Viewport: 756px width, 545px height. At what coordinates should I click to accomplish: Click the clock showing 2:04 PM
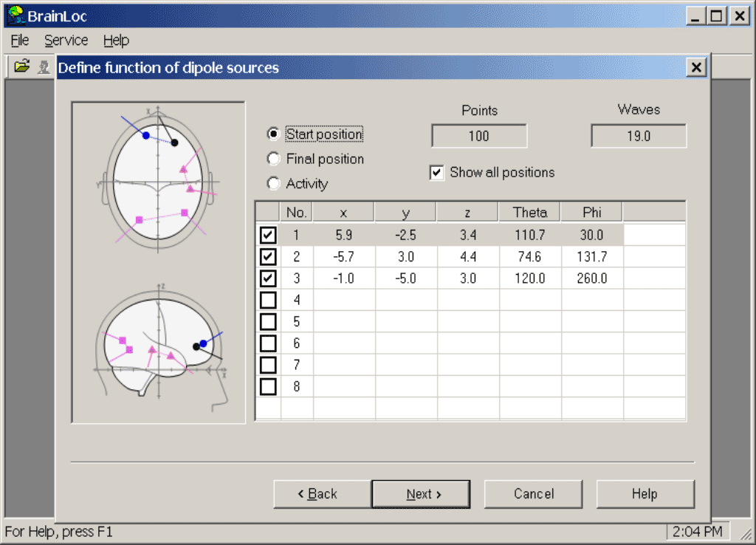(x=698, y=532)
